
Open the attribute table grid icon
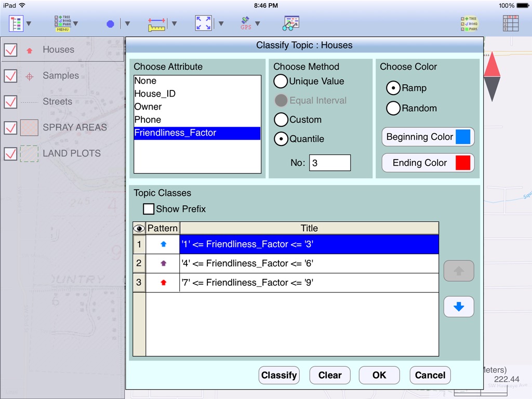(x=511, y=23)
